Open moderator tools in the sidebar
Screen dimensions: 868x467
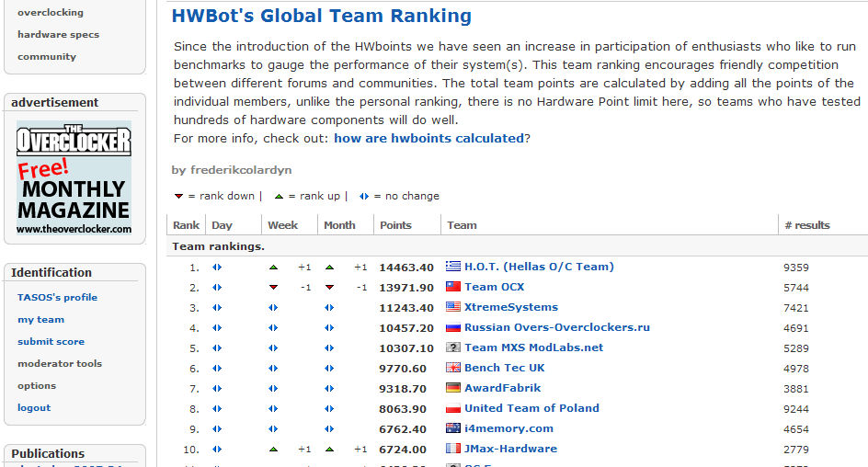[x=60, y=363]
